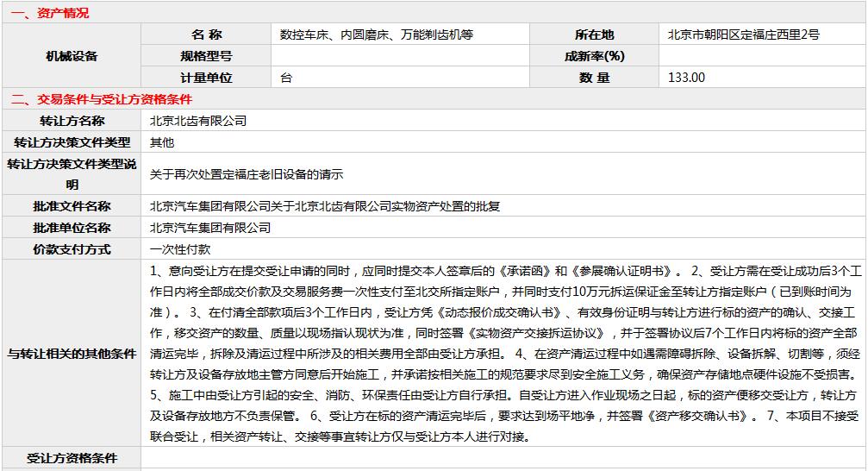Click the 一、资产情况 section header
The width and height of the screenshot is (868, 471).
click(50, 13)
